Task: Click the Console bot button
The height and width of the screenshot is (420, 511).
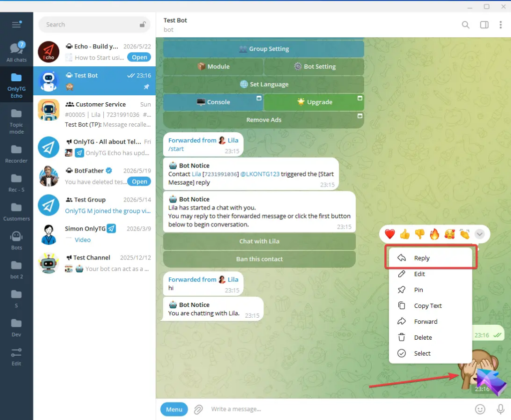Action: (213, 102)
